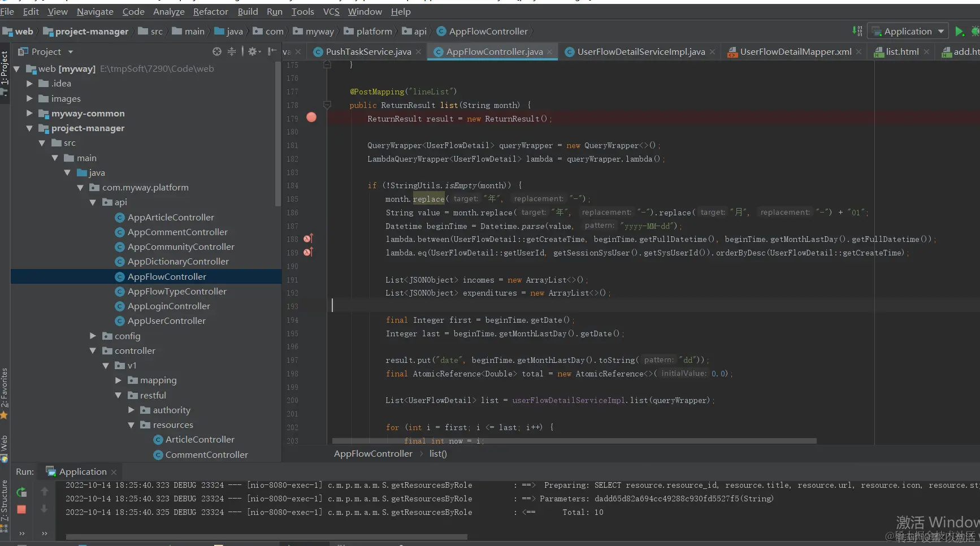Click the override gutter icon on line 188
The height and width of the screenshot is (546, 980).
308,239
